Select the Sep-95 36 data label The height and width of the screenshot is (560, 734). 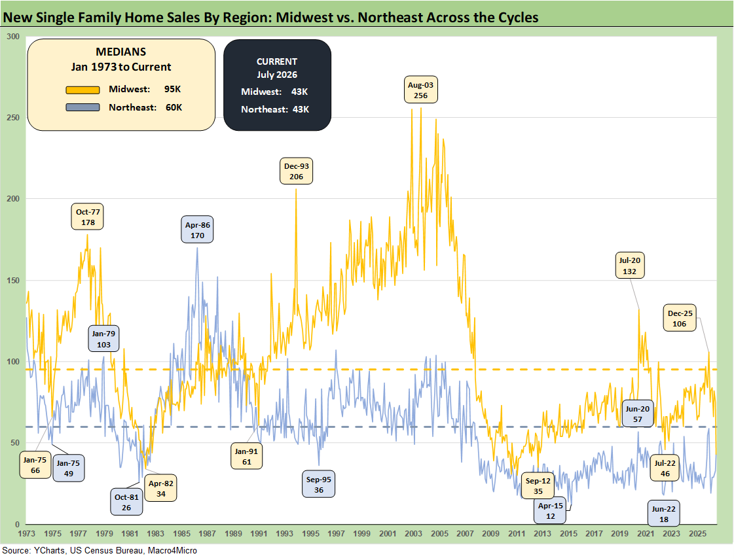(x=319, y=485)
